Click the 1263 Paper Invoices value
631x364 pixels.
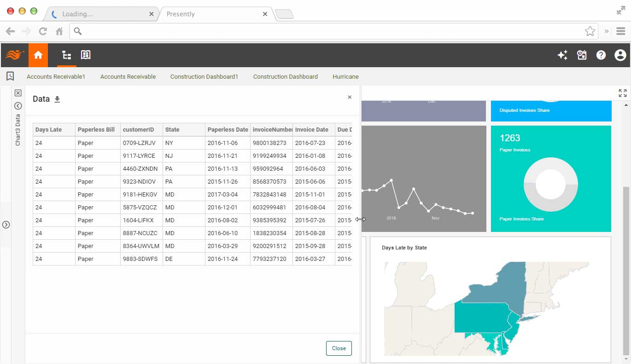pyautogui.click(x=510, y=138)
